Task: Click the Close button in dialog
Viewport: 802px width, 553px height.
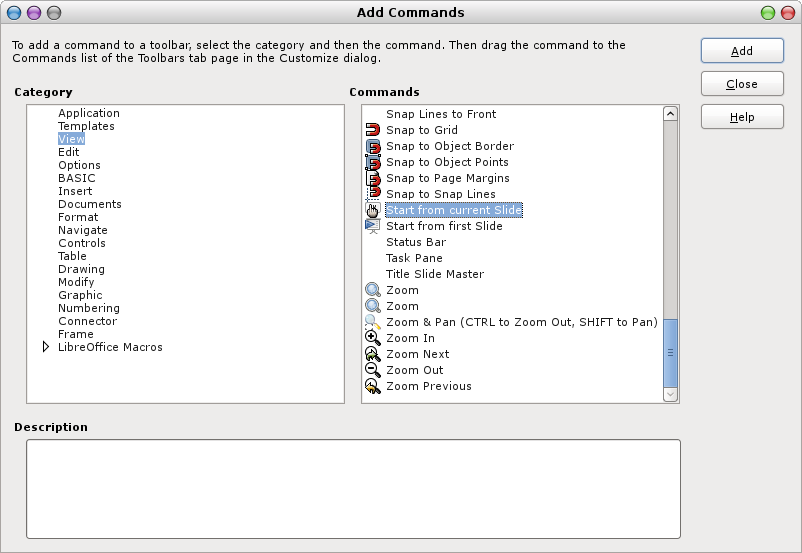Action: click(742, 84)
